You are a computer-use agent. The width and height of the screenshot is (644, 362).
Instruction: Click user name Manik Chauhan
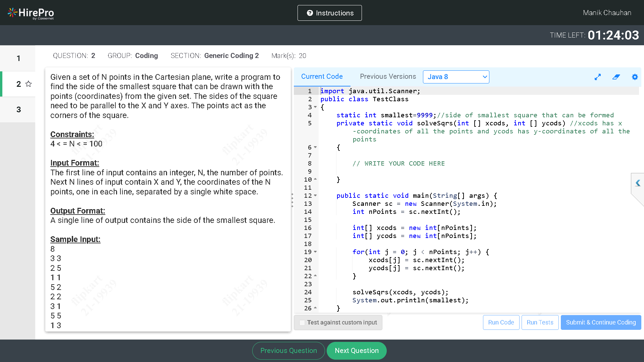pos(607,13)
